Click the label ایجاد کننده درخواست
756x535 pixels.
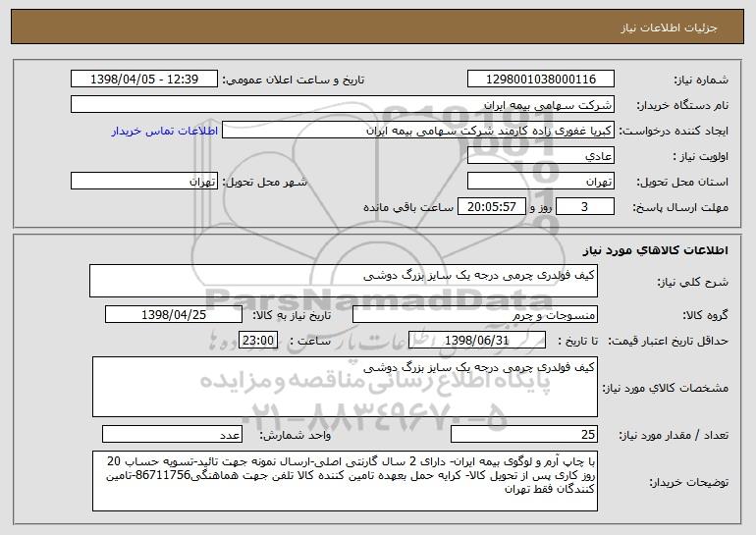pyautogui.click(x=674, y=132)
